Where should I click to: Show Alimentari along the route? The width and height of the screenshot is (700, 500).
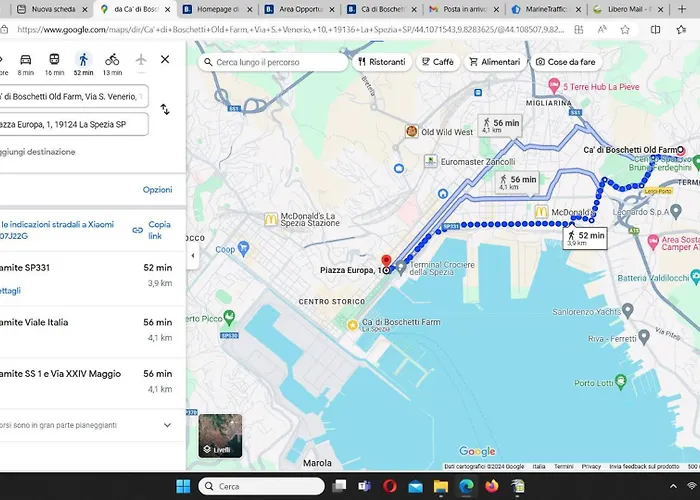[494, 62]
